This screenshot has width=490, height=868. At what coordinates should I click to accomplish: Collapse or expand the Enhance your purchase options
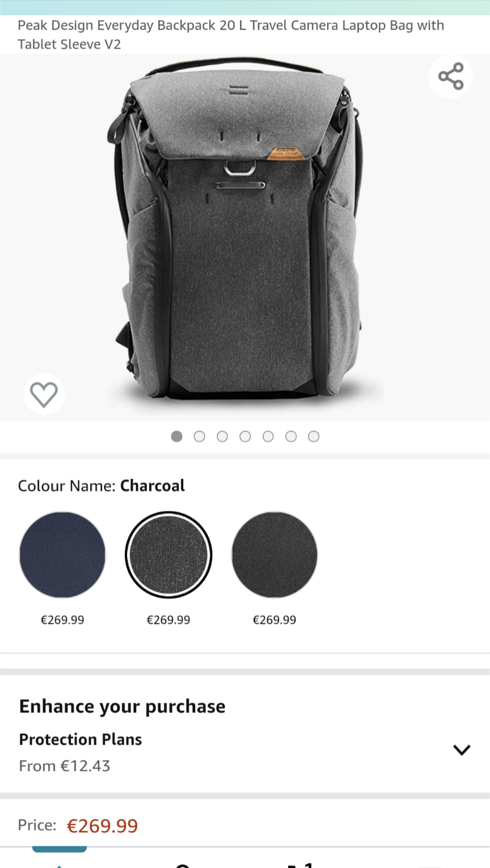tap(462, 749)
